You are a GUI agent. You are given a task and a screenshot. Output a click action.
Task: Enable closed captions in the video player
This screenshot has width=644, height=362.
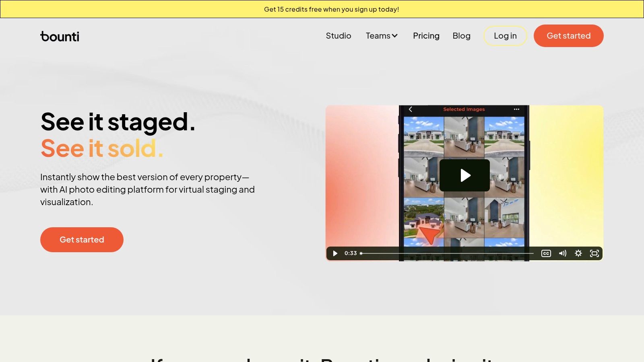pyautogui.click(x=546, y=253)
